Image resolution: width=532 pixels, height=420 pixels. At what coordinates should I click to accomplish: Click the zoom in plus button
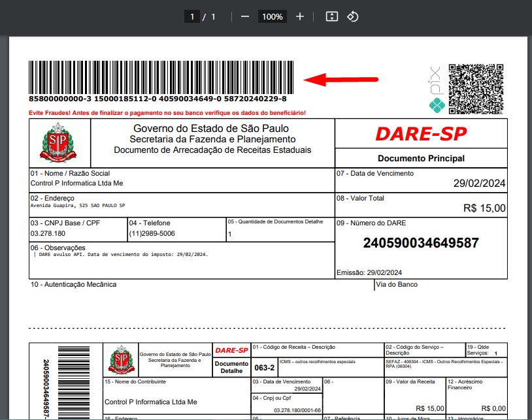(300, 16)
